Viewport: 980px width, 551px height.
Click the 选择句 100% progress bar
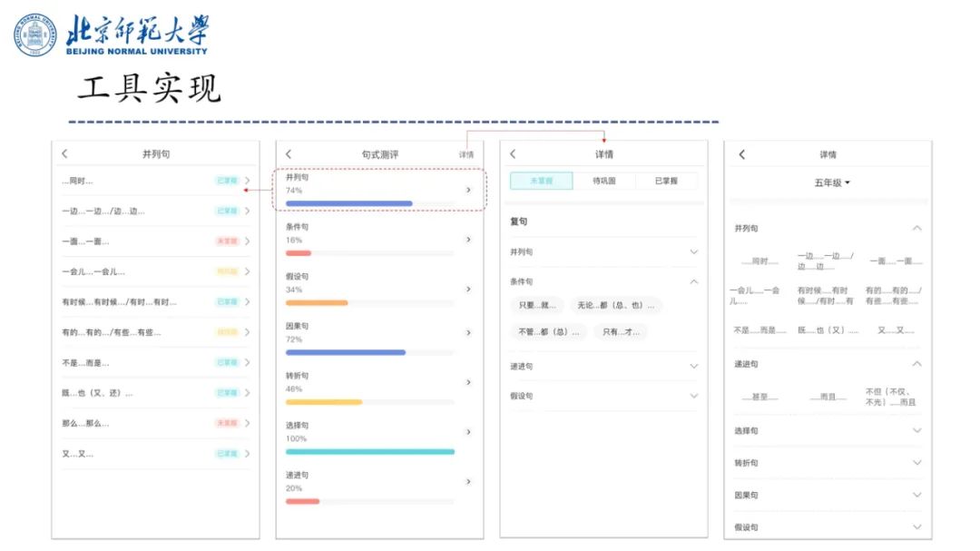click(369, 449)
